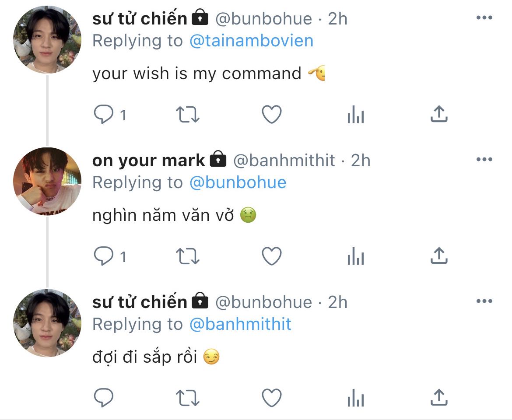View analytics for 'nghìn năm văn vở' tweet
The width and height of the screenshot is (512, 420).
tap(356, 256)
